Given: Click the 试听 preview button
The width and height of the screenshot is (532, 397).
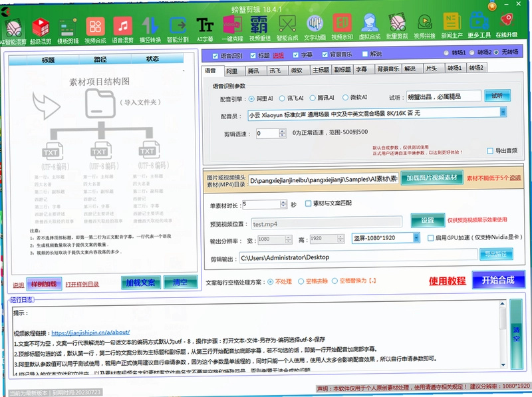Looking at the screenshot, I should 497,96.
